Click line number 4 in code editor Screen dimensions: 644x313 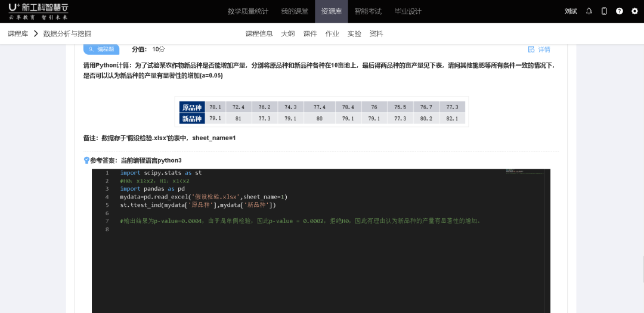(x=107, y=197)
